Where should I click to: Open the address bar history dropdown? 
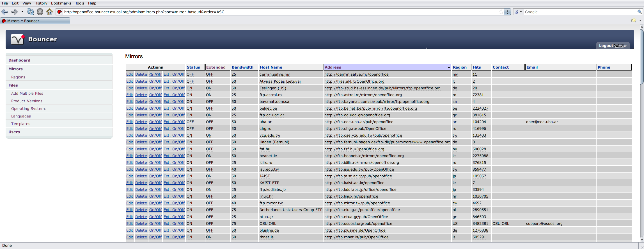[507, 12]
